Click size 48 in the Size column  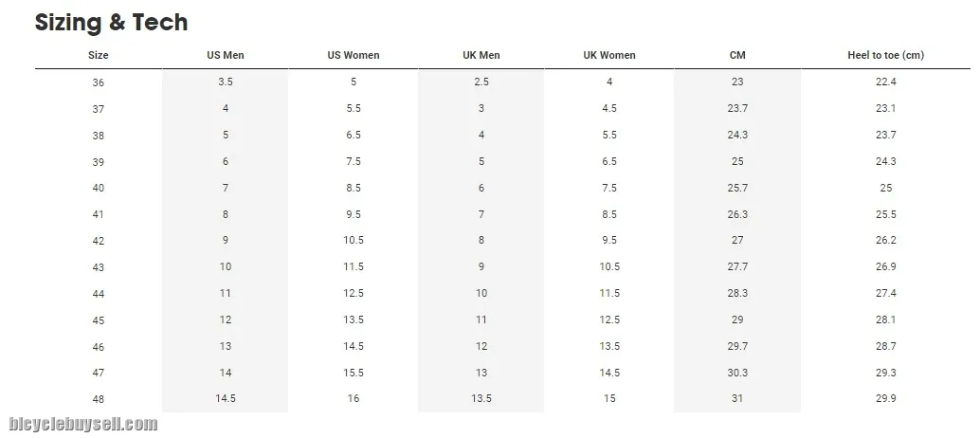point(99,399)
